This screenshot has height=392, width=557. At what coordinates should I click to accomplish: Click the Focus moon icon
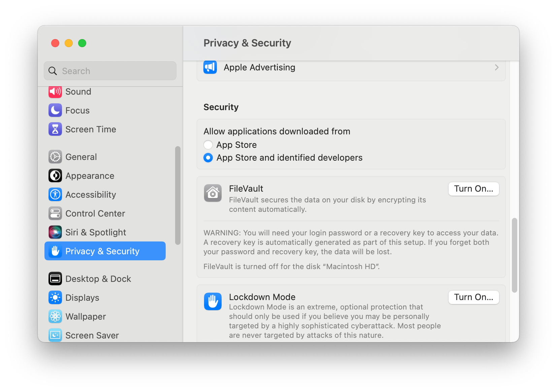tap(55, 110)
